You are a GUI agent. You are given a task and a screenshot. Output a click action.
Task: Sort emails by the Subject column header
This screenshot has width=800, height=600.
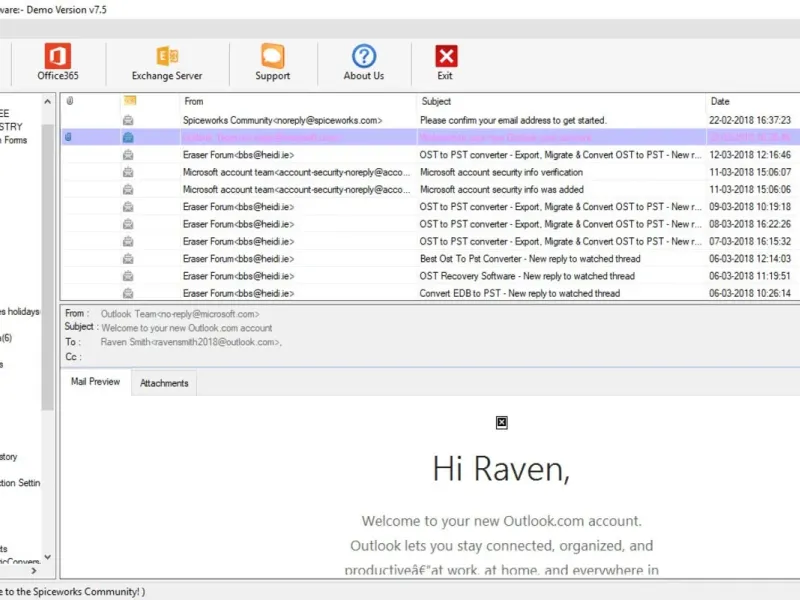pos(436,101)
